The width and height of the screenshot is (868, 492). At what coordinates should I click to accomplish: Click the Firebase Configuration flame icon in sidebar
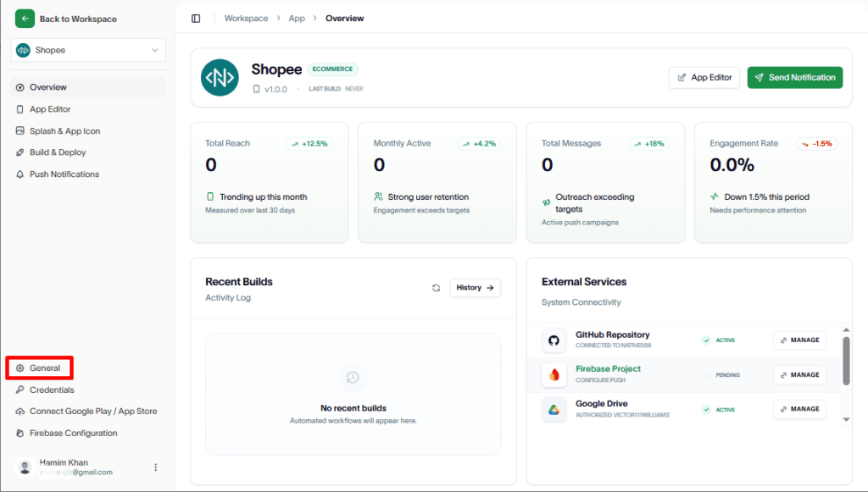[20, 433]
